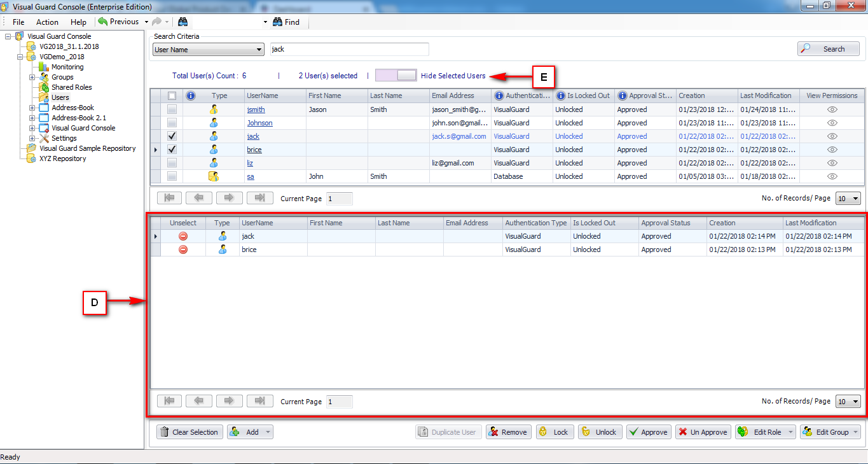Go to first page in upper grid
The width and height of the screenshot is (868, 464).
point(169,198)
